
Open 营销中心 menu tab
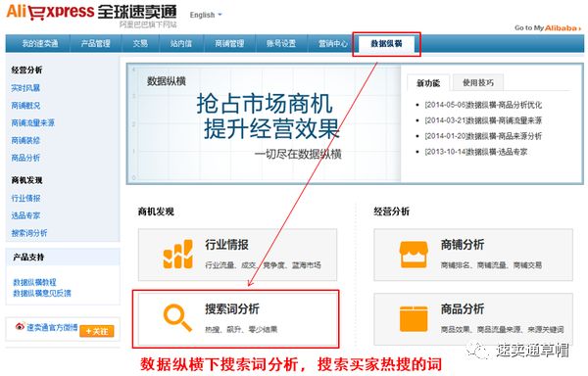click(333, 43)
